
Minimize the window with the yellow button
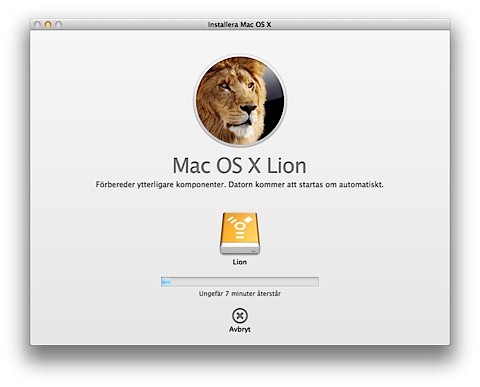pos(48,24)
